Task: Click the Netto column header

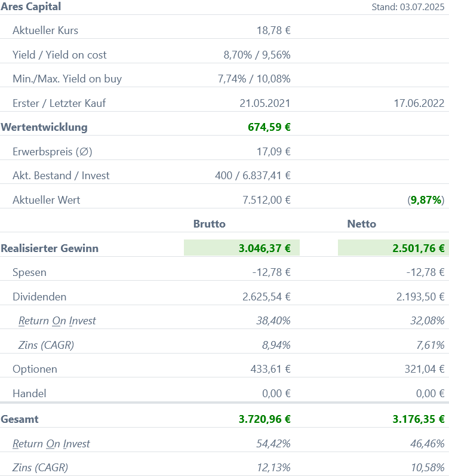Action: coord(362,224)
